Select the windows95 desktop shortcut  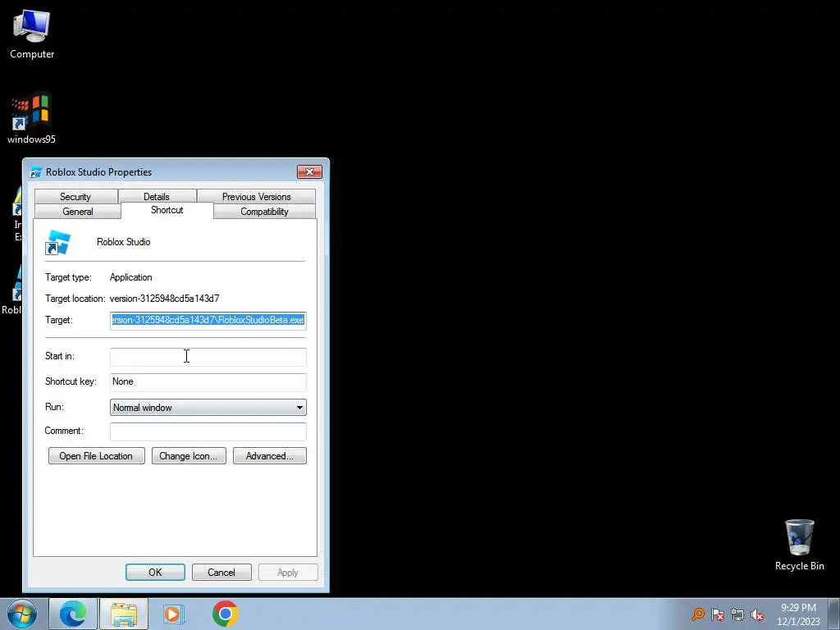tap(31, 119)
